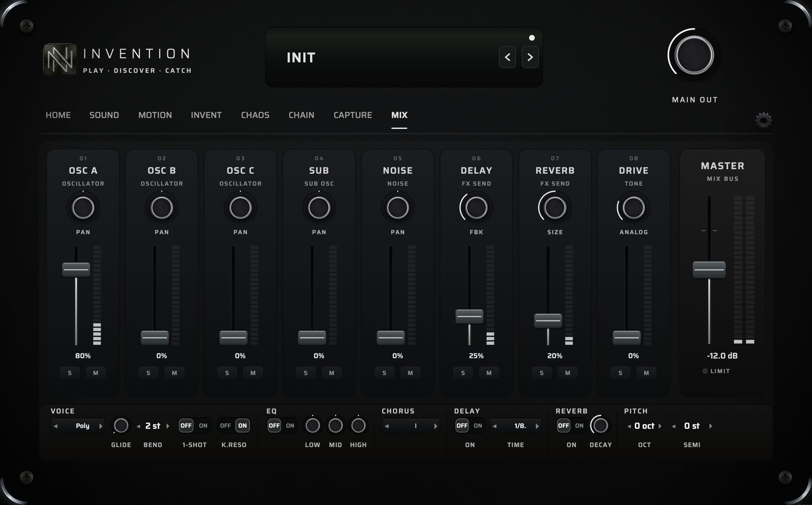The image size is (812, 505).
Task: Lower semitone pitch with left arrow
Action: click(674, 426)
